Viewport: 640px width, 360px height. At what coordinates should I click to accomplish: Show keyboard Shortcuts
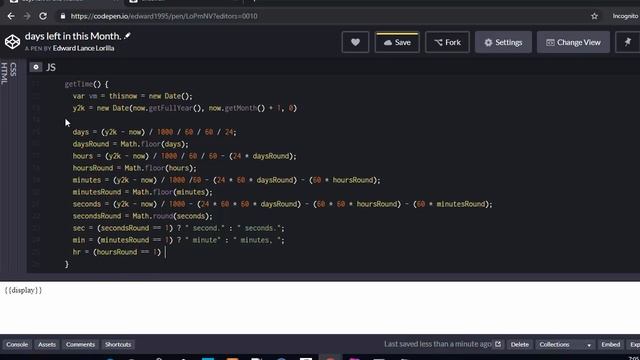pos(118,344)
